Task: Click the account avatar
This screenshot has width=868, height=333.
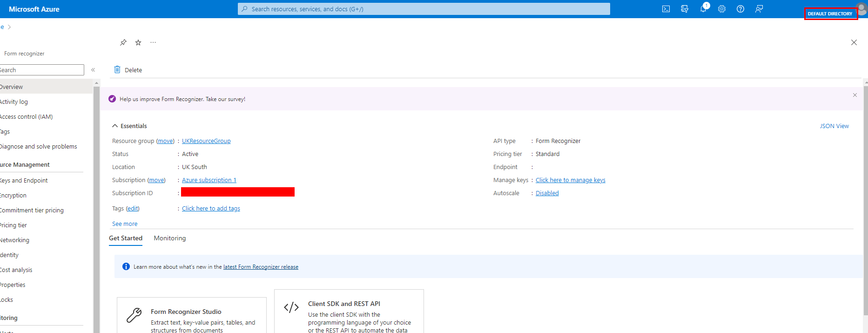Action: (x=862, y=9)
